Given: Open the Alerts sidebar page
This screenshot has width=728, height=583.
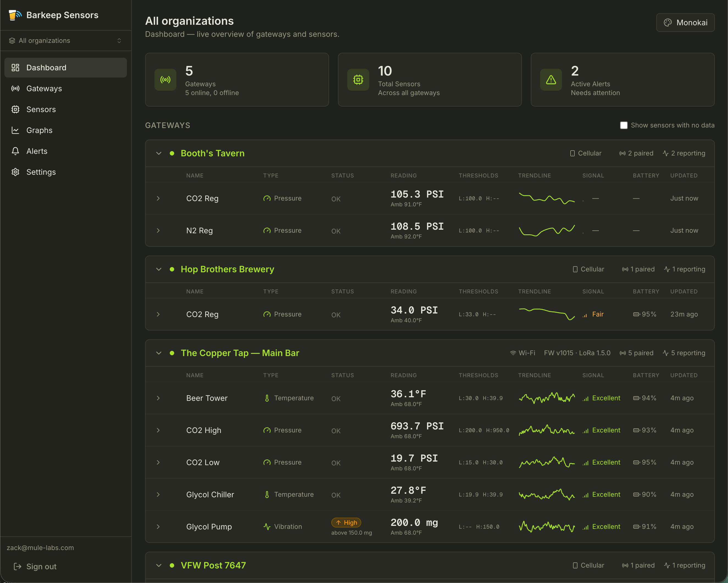Looking at the screenshot, I should click(x=65, y=151).
